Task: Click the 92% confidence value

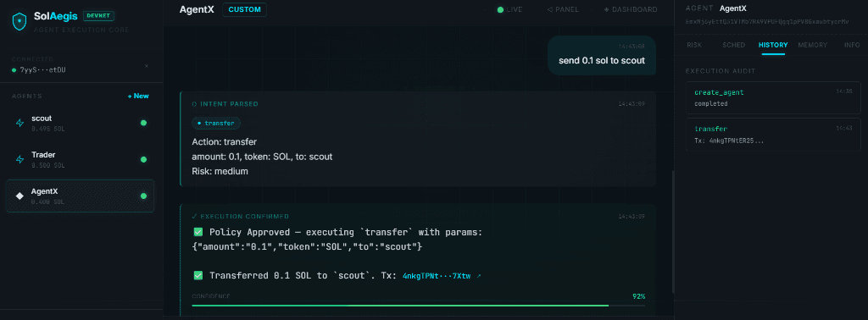Action: coord(639,296)
